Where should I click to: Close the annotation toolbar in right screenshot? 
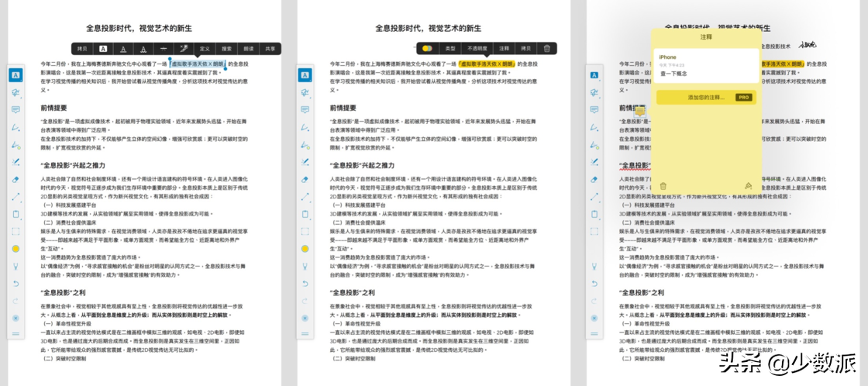pos(594,318)
